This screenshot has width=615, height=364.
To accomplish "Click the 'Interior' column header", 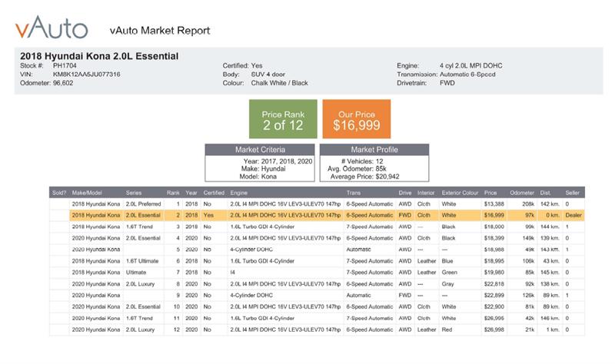I will click(x=426, y=193).
